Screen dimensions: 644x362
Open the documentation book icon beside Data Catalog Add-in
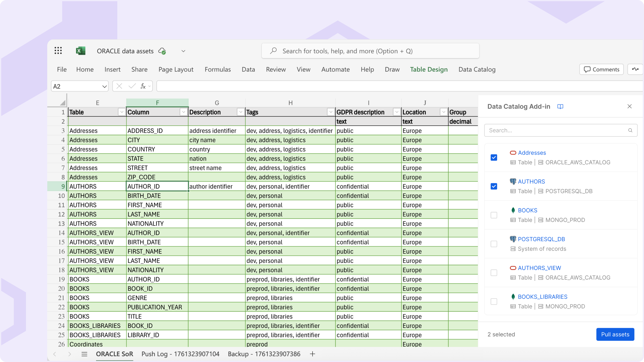[560, 107]
